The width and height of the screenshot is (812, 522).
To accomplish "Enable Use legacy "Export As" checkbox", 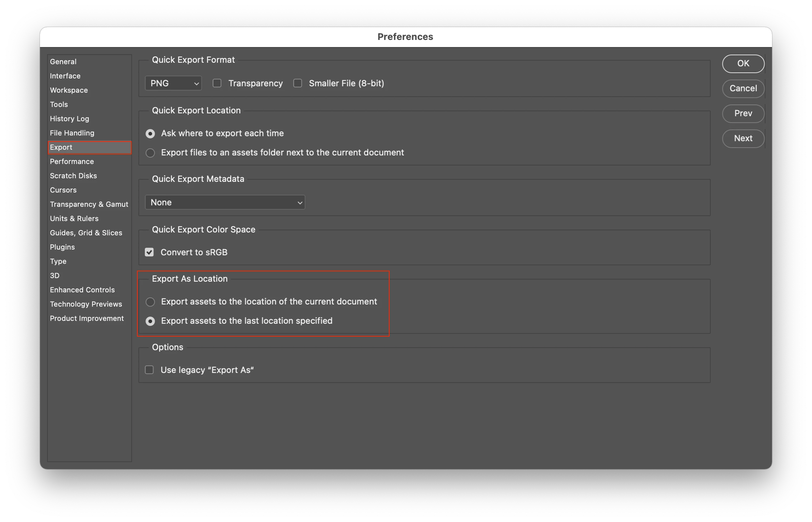I will (149, 370).
